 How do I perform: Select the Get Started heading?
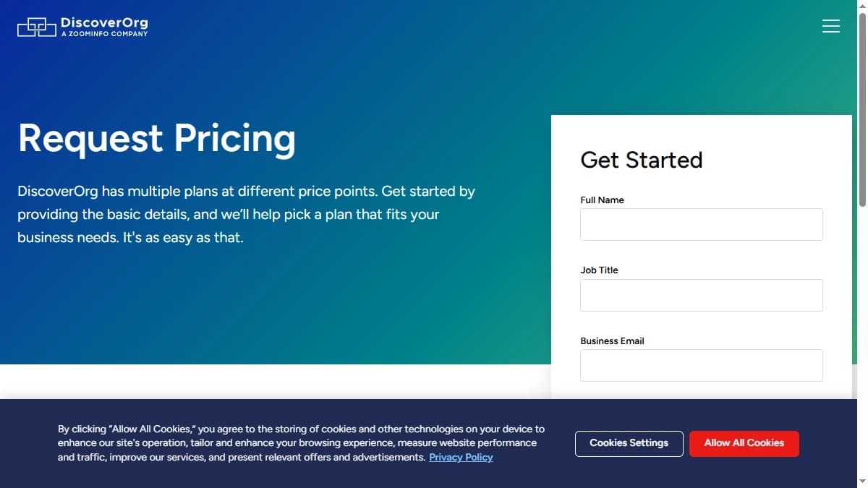coord(641,160)
